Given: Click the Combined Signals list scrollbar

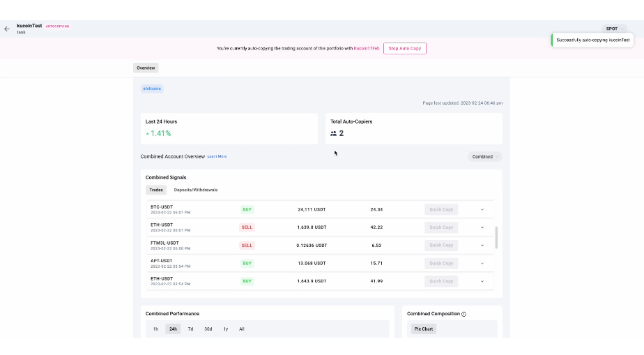Looking at the screenshot, I should click(x=496, y=237).
